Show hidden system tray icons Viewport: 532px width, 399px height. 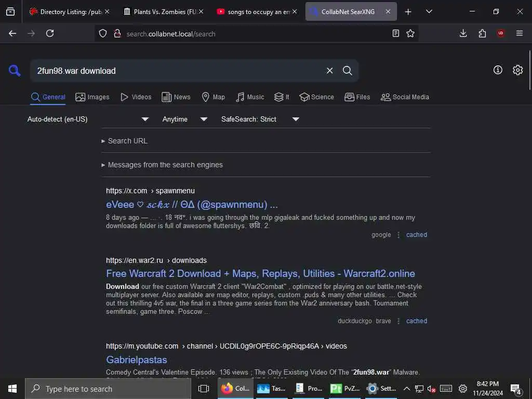click(x=406, y=389)
